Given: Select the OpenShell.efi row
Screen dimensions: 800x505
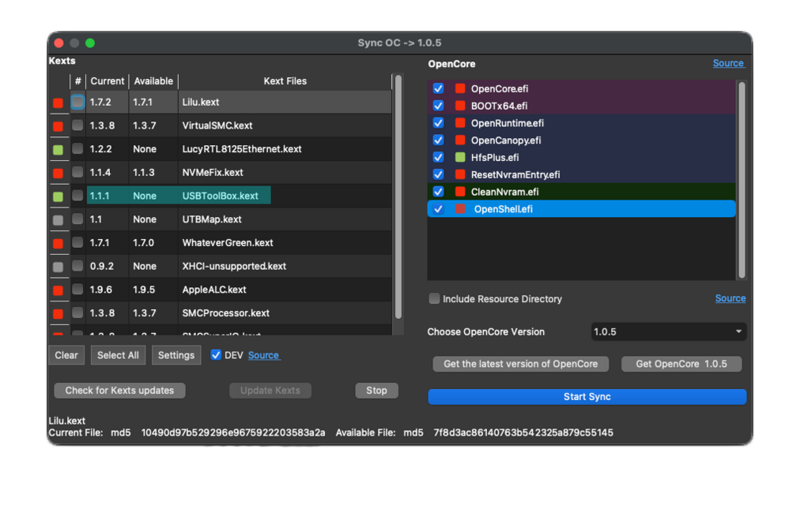Looking at the screenshot, I should pyautogui.click(x=582, y=209).
